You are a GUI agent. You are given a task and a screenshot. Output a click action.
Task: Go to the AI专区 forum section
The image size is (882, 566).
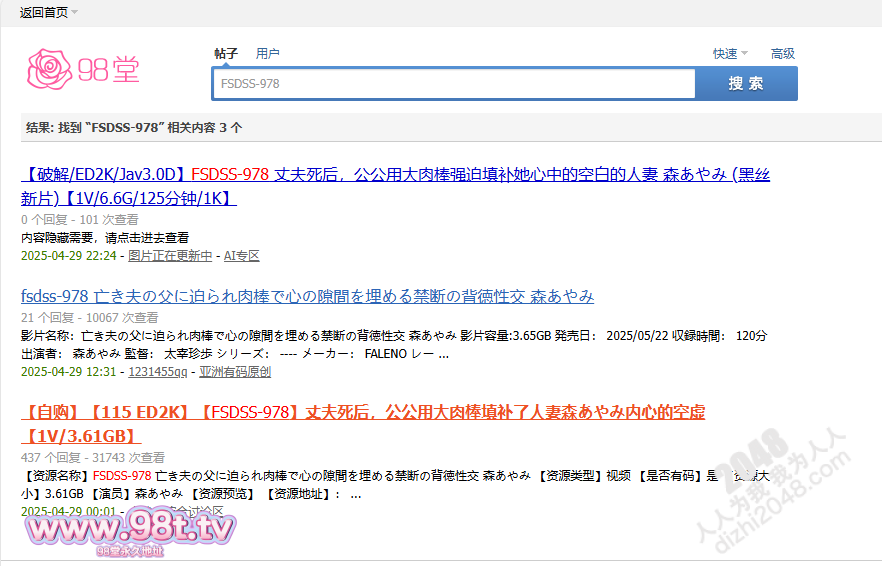click(x=241, y=256)
